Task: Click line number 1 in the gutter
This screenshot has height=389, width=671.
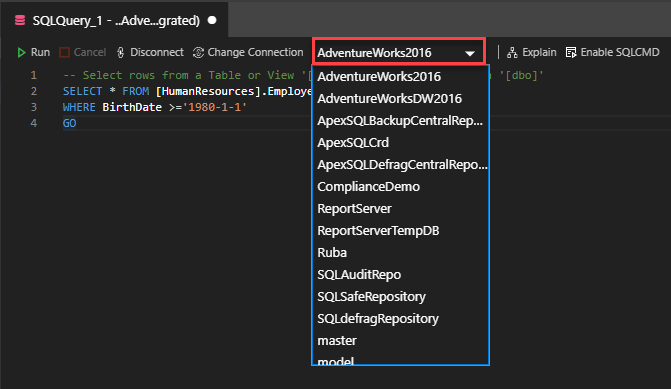Action: click(x=34, y=75)
